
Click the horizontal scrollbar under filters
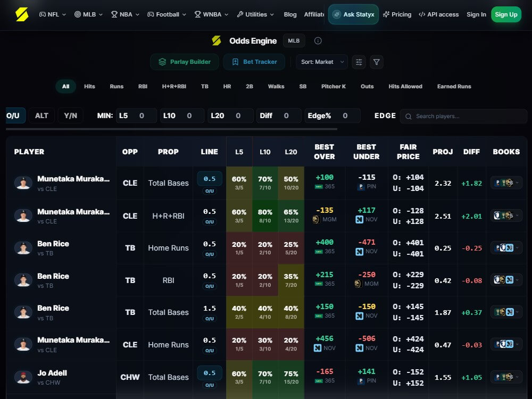(171, 129)
